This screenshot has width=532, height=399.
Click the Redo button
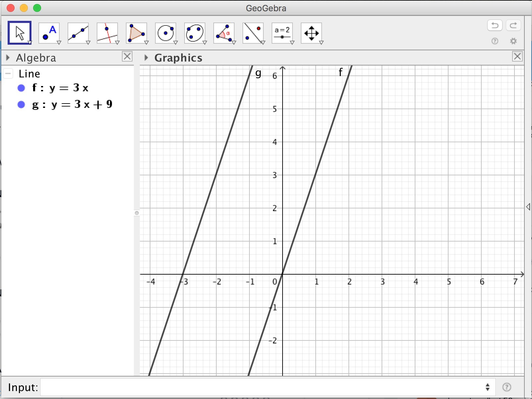pyautogui.click(x=513, y=25)
